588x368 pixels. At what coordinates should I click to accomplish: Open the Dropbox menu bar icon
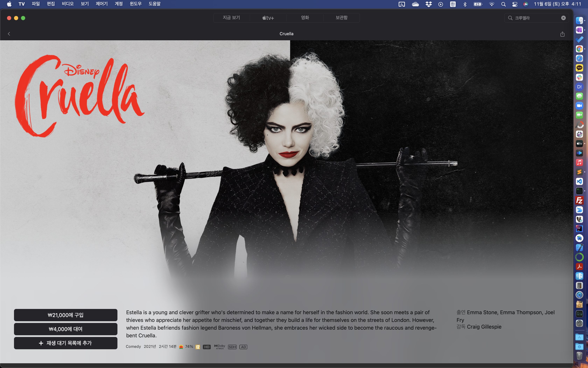429,4
